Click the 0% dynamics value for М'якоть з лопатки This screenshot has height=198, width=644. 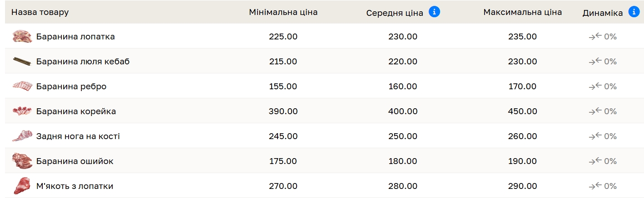point(610,186)
